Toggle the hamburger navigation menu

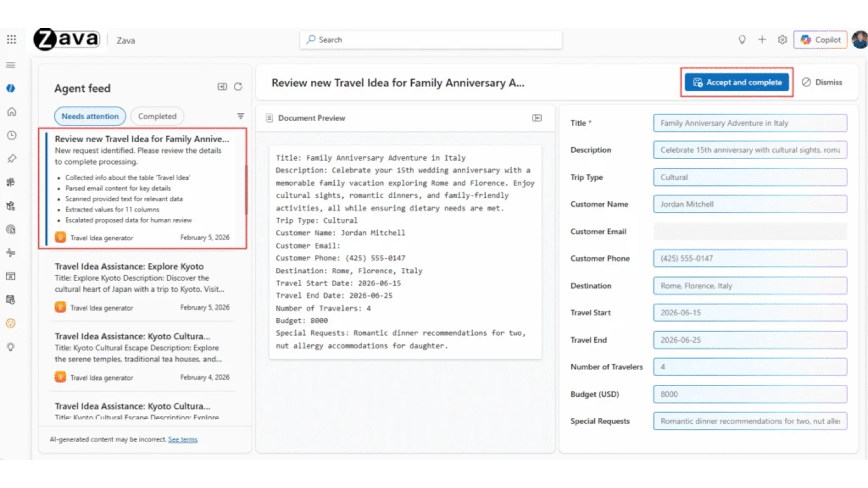pyautogui.click(x=11, y=65)
